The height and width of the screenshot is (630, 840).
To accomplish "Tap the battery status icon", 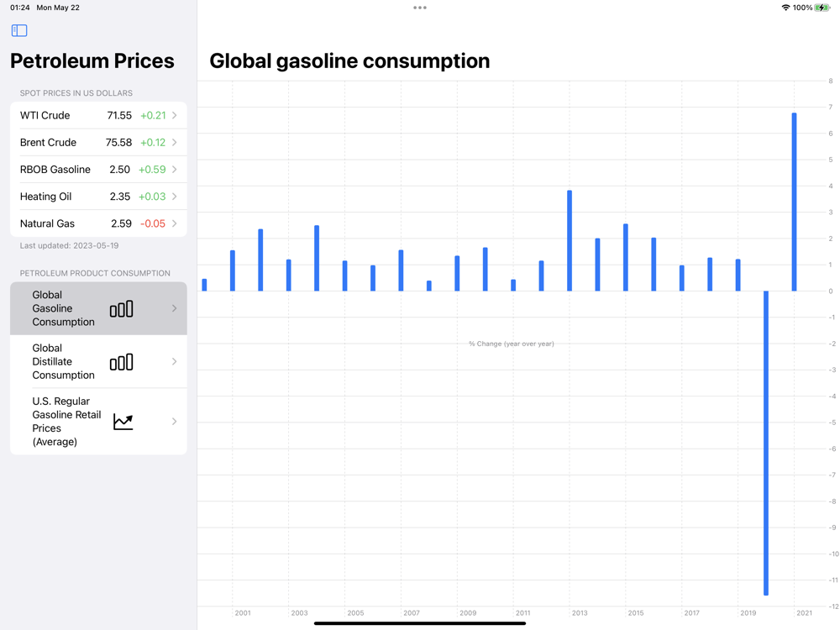I will [822, 8].
